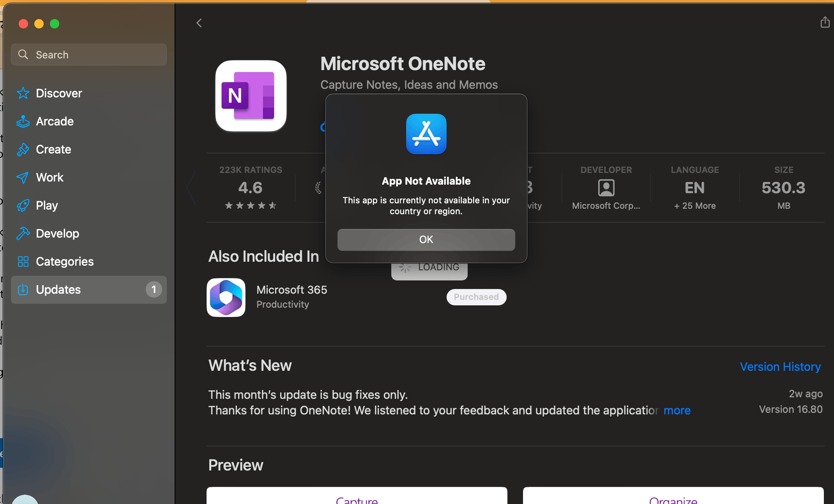Open the share icon at top right
Viewport: 834px width, 504px height.
[825, 22]
